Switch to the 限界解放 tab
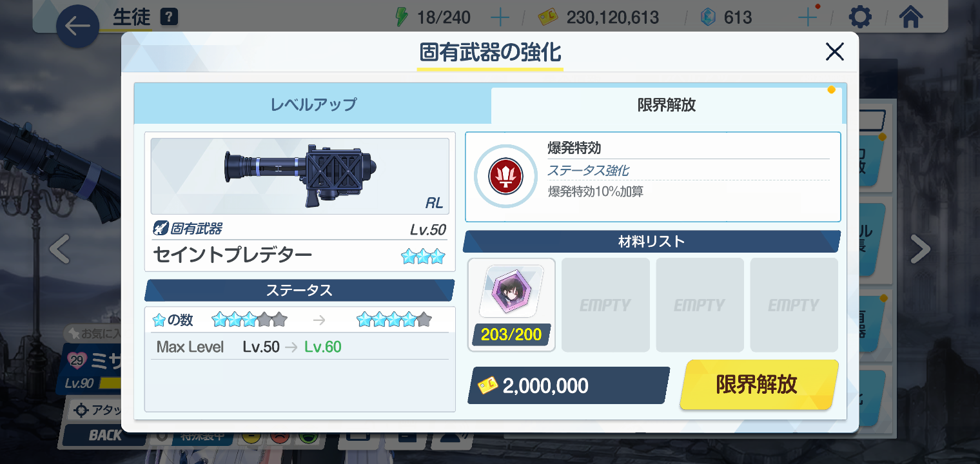This screenshot has width=980, height=464. (x=667, y=105)
